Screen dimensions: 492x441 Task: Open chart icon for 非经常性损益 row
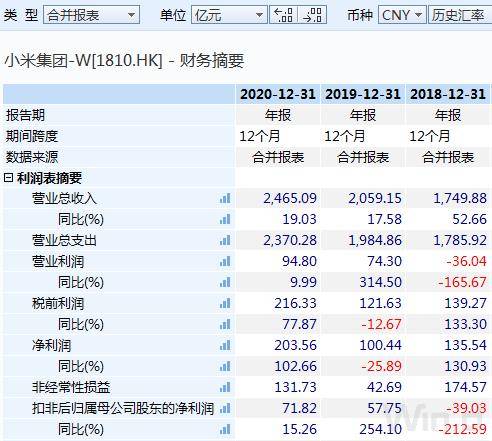pos(225,387)
